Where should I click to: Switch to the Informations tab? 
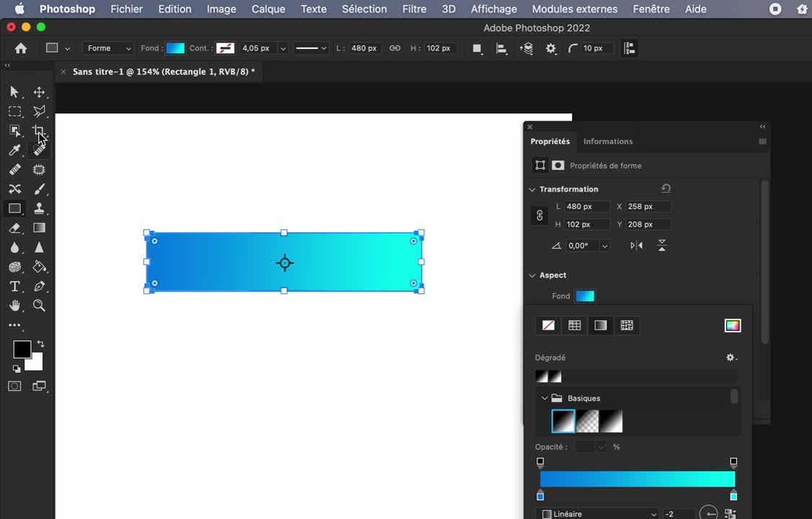coord(607,141)
